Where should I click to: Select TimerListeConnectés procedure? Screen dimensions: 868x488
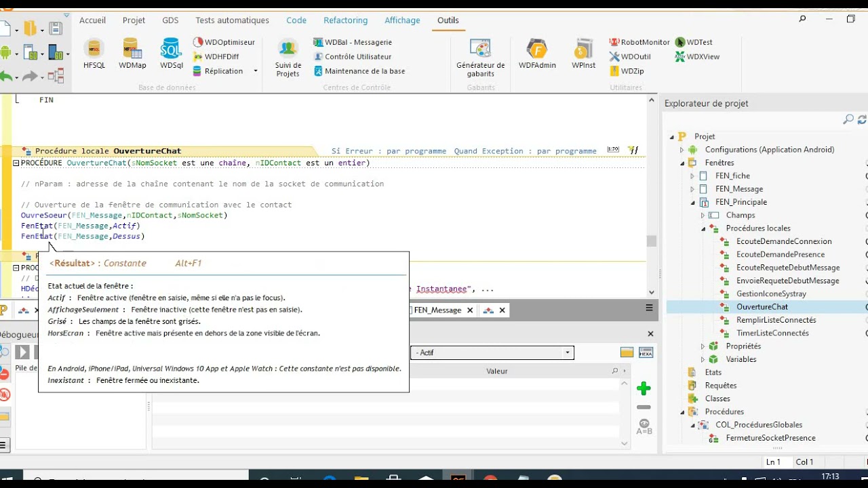tap(772, 333)
